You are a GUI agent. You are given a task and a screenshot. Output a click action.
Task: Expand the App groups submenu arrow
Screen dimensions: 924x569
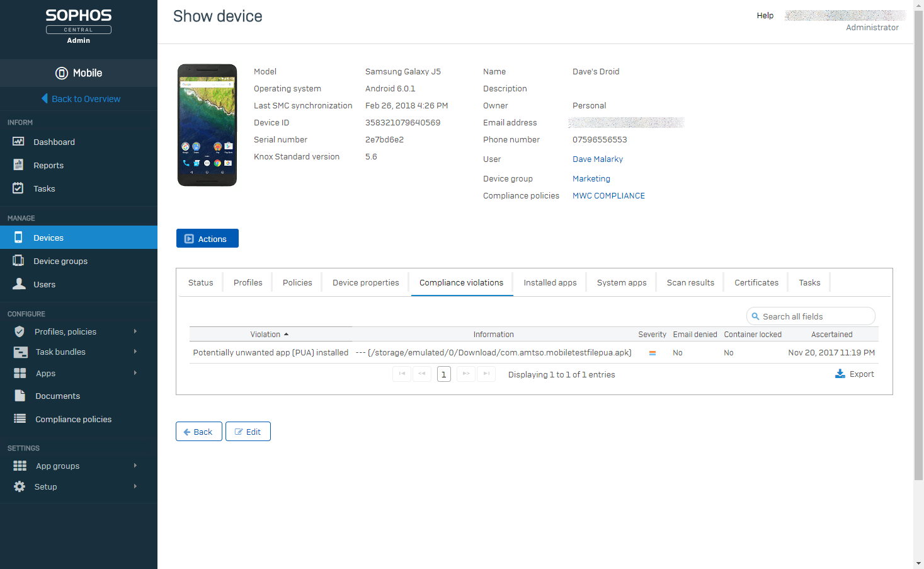point(135,466)
